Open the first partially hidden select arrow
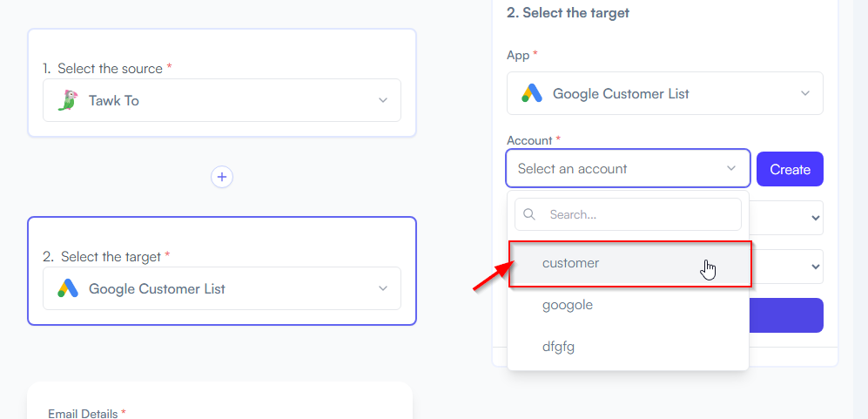The width and height of the screenshot is (868, 419). [815, 218]
